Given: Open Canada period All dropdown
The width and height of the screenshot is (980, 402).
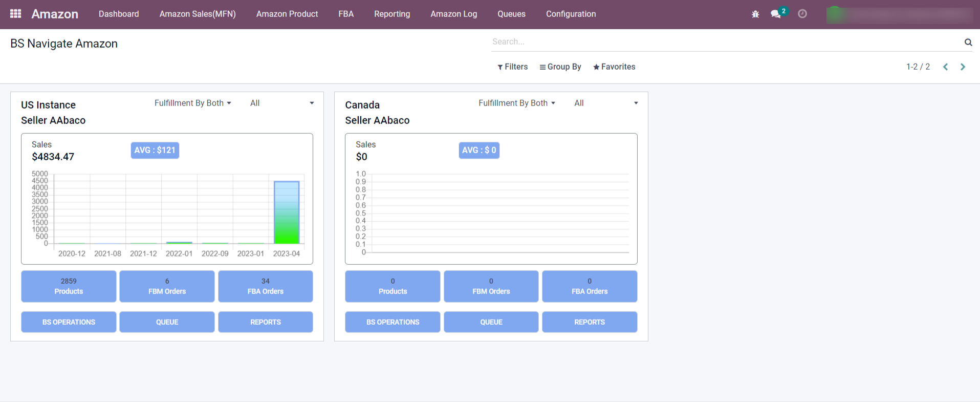Looking at the screenshot, I should [605, 103].
